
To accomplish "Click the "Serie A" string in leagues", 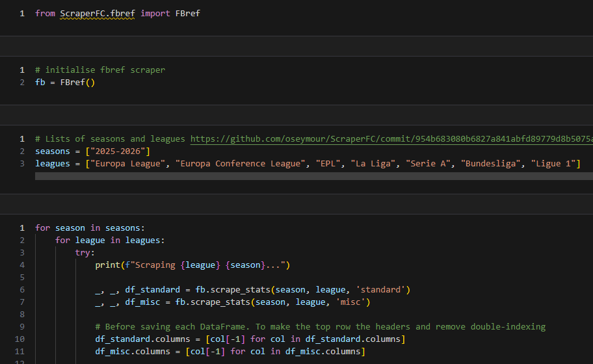I will point(428,164).
